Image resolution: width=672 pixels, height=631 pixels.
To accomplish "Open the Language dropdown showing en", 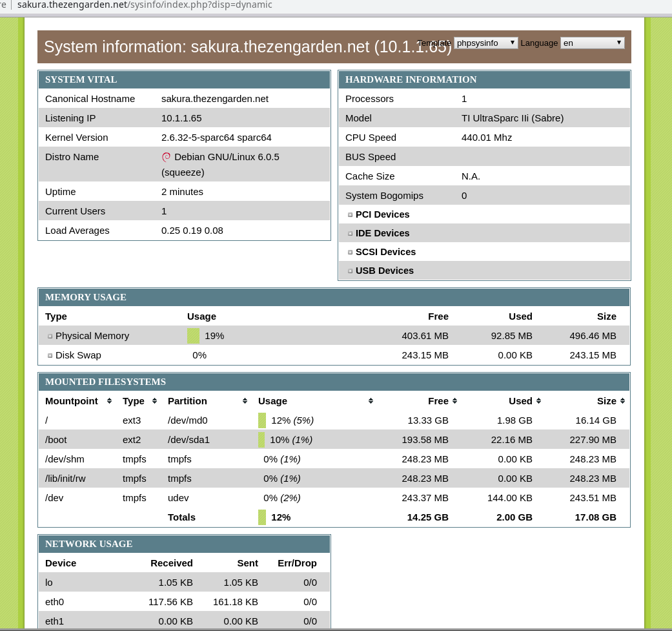I will point(593,43).
